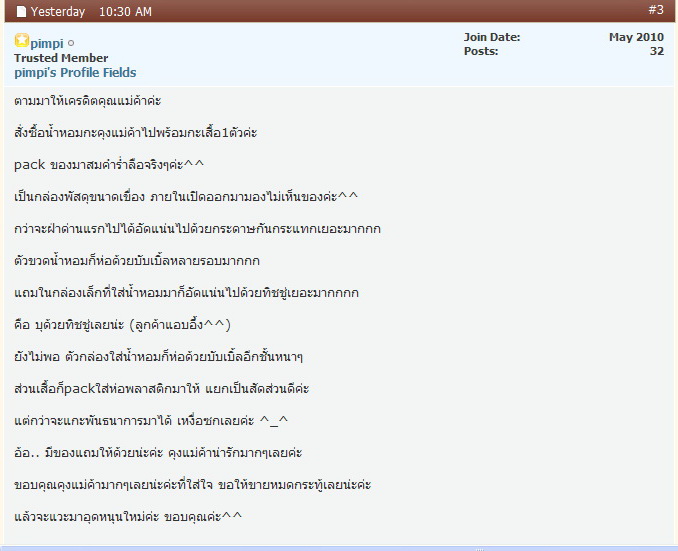The height and width of the screenshot is (551, 678).
Task: Click the post count value 32
Action: point(656,51)
